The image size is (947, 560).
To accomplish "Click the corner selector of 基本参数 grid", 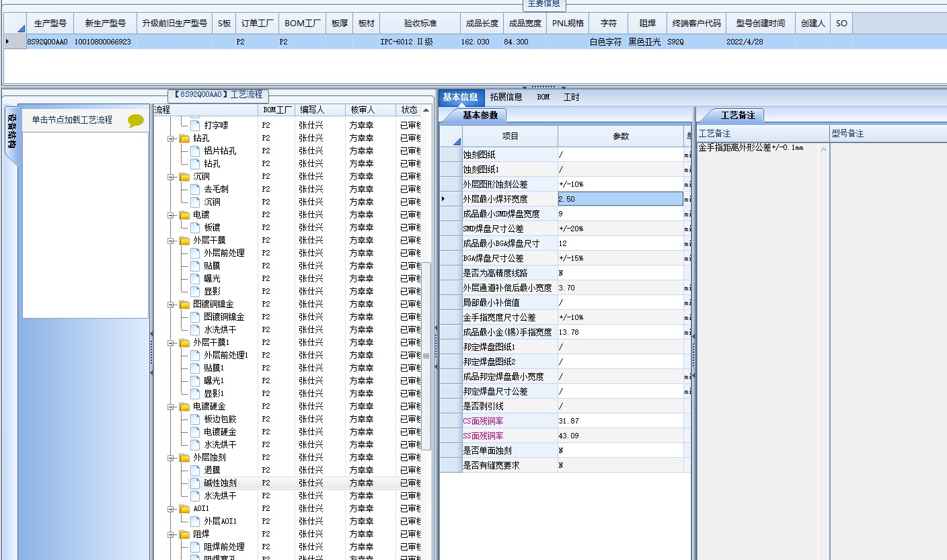I will (451, 136).
